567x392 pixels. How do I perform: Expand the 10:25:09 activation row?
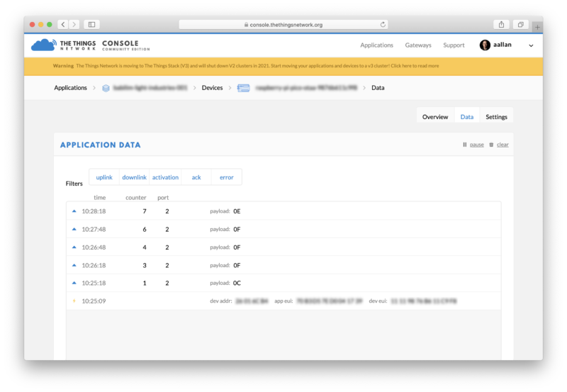(x=283, y=301)
